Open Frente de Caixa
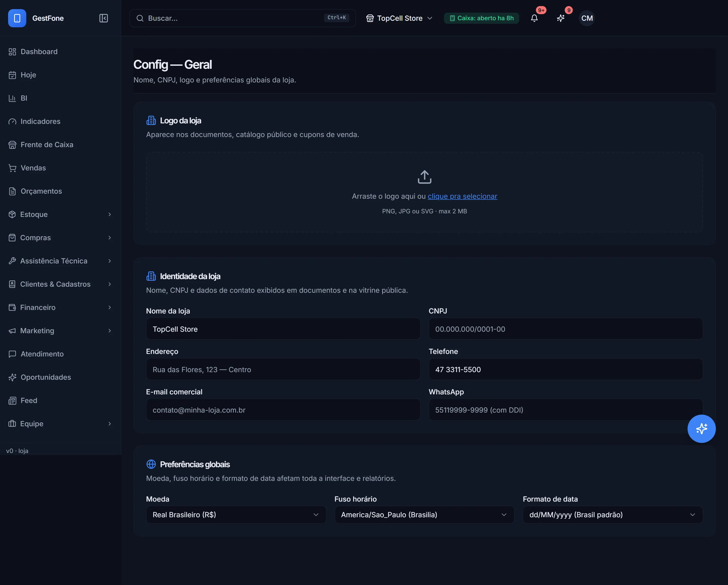 (60, 145)
